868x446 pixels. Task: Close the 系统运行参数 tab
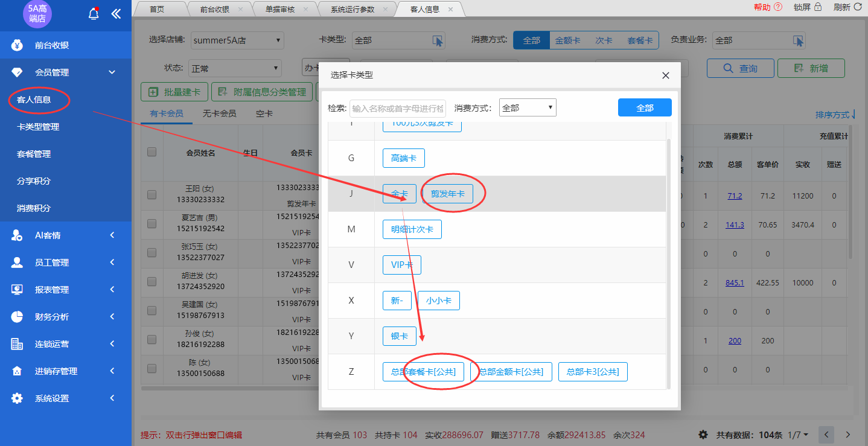pyautogui.click(x=385, y=9)
